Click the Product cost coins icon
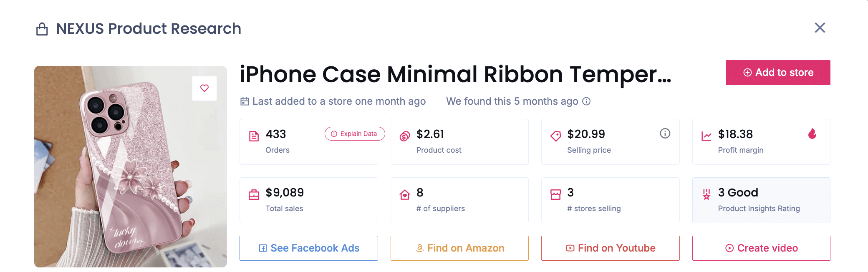Viewport: 868px width, 272px height. [x=405, y=136]
